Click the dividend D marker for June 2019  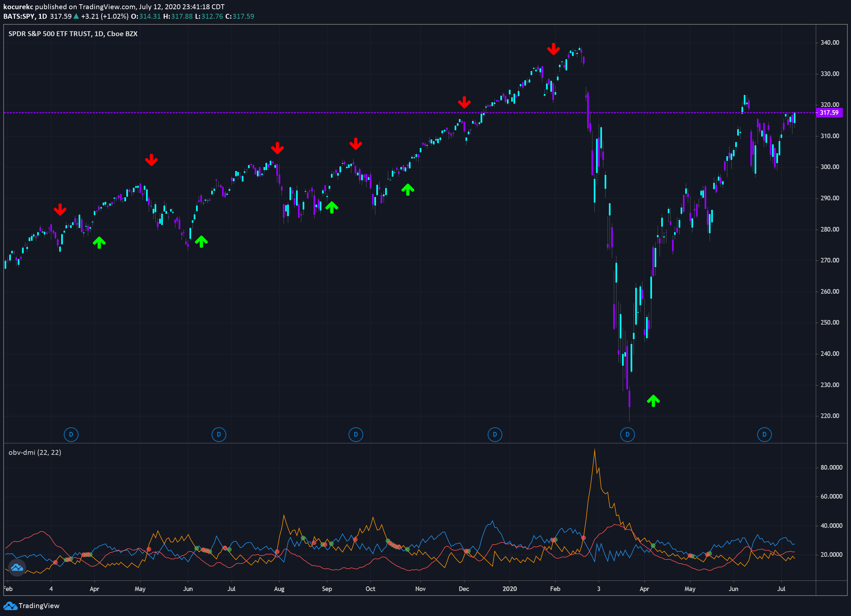coord(219,434)
